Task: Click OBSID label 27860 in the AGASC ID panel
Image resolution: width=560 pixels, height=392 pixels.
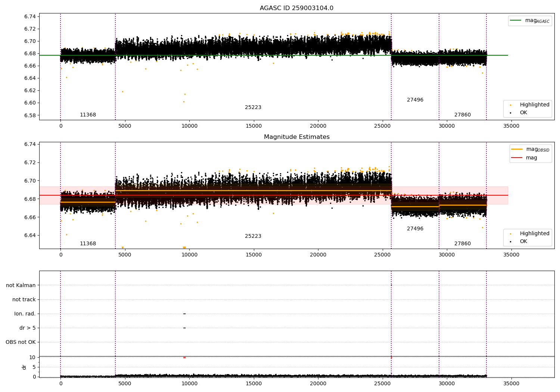Action: point(463,115)
